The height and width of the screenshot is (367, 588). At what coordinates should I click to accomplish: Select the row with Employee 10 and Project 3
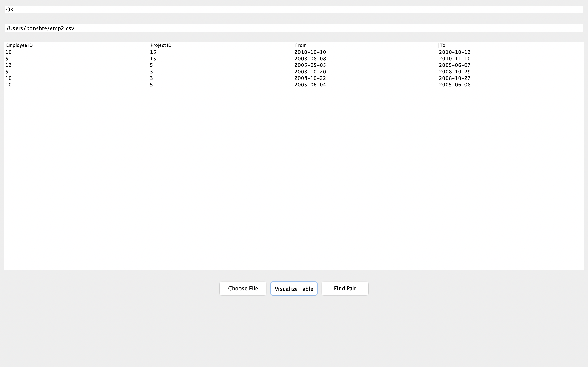coord(146,78)
